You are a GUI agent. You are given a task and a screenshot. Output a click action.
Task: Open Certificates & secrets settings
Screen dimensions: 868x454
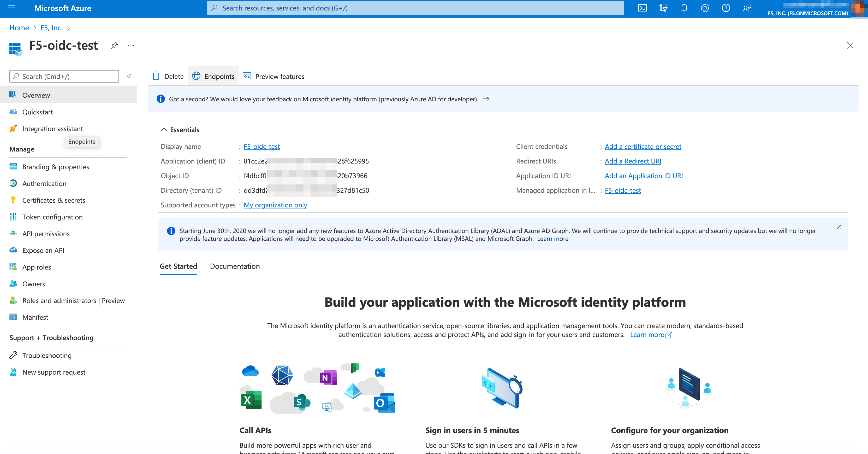click(53, 200)
